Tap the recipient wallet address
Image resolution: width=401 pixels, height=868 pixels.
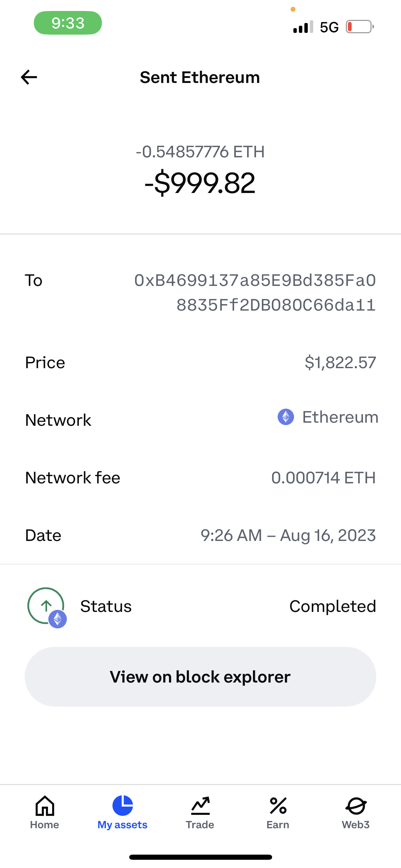(255, 292)
